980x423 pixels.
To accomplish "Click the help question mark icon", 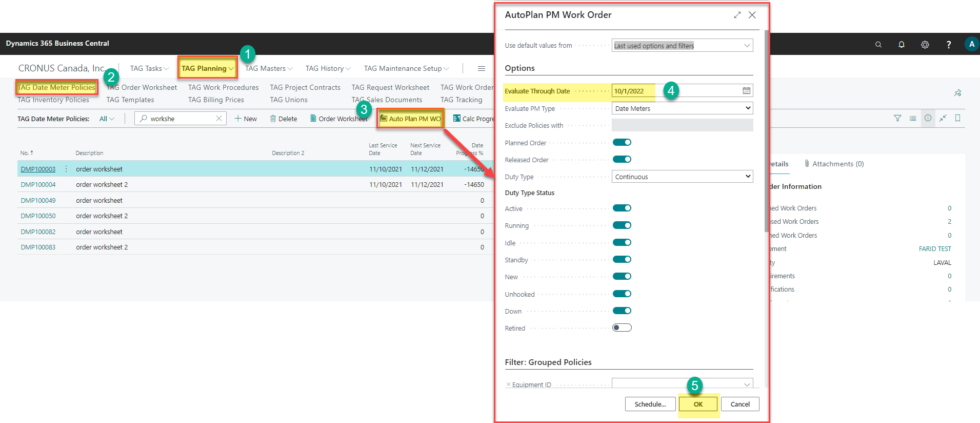I will (948, 45).
